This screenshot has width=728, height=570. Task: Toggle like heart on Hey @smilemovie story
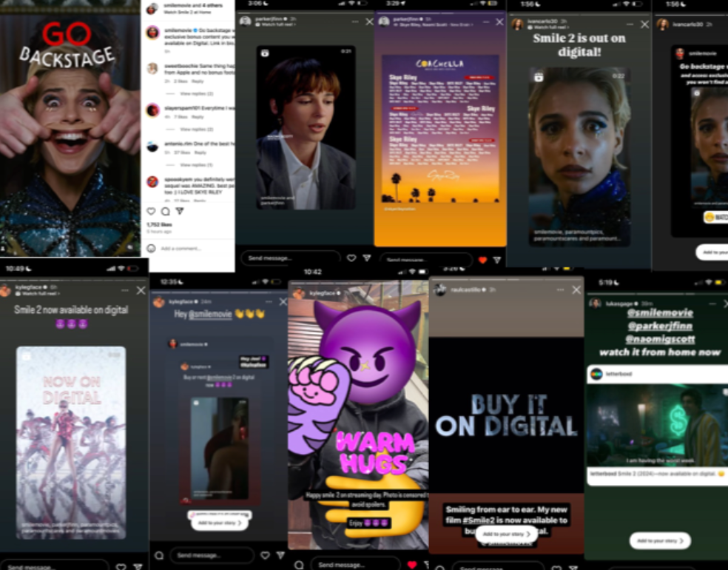tap(265, 555)
